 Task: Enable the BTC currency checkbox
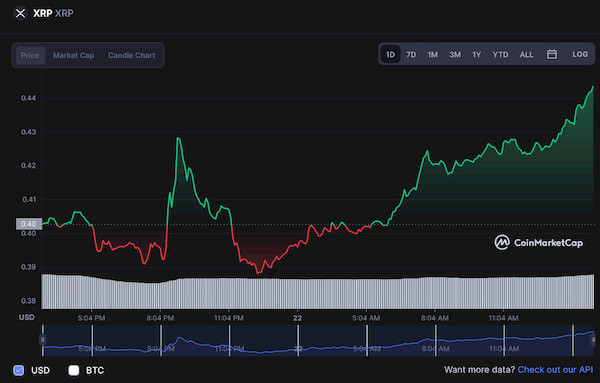[73, 370]
